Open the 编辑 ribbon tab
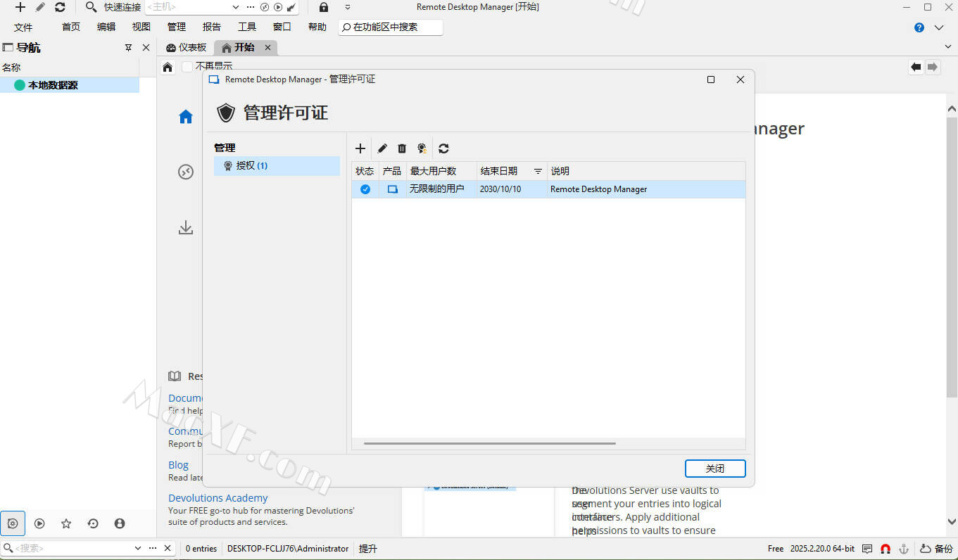The width and height of the screenshot is (958, 560). (106, 27)
